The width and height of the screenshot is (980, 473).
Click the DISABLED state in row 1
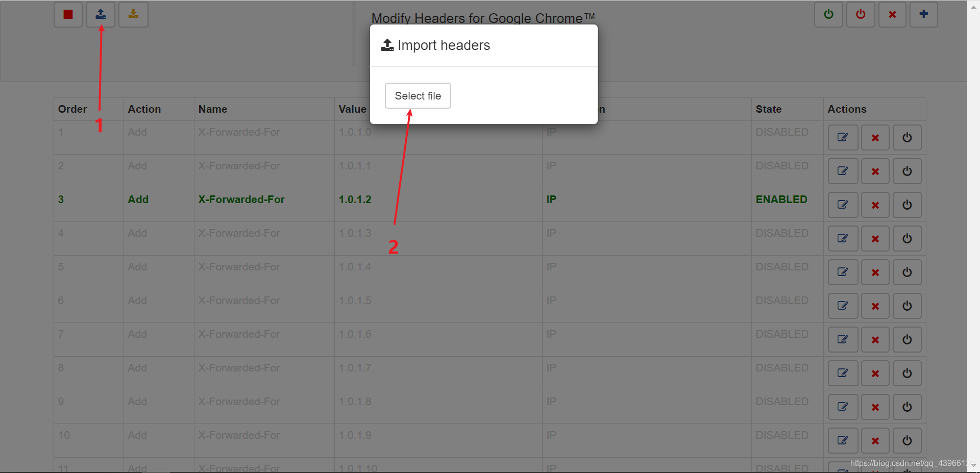pos(782,132)
